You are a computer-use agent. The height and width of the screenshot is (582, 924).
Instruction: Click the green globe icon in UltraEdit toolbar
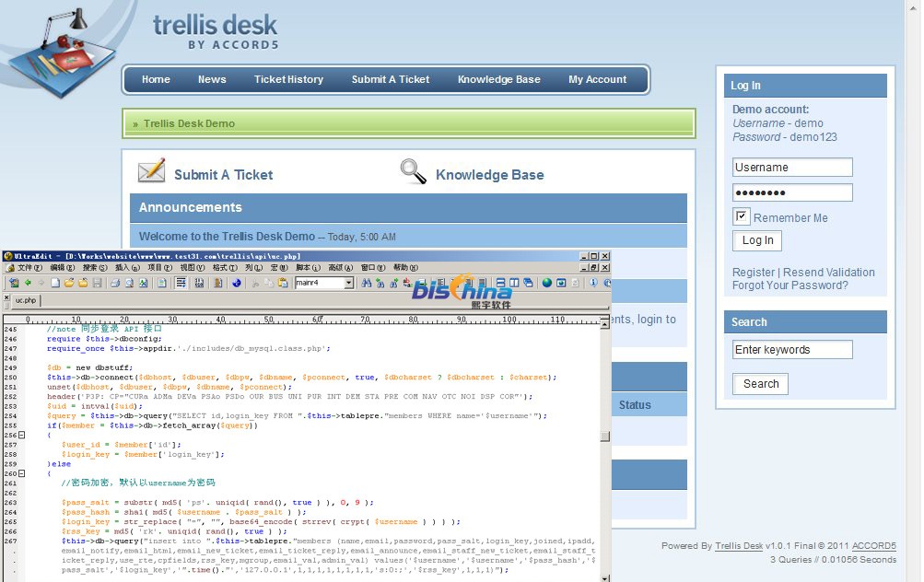pos(547,283)
